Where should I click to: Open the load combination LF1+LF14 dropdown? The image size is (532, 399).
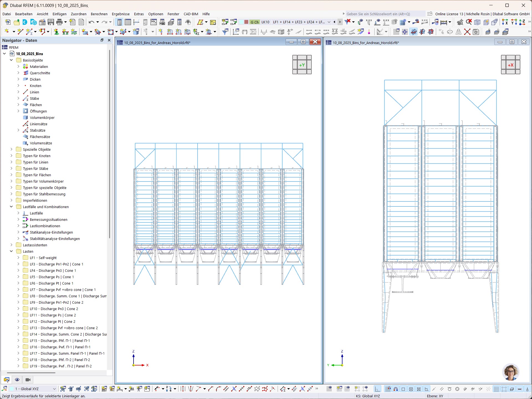(x=329, y=22)
